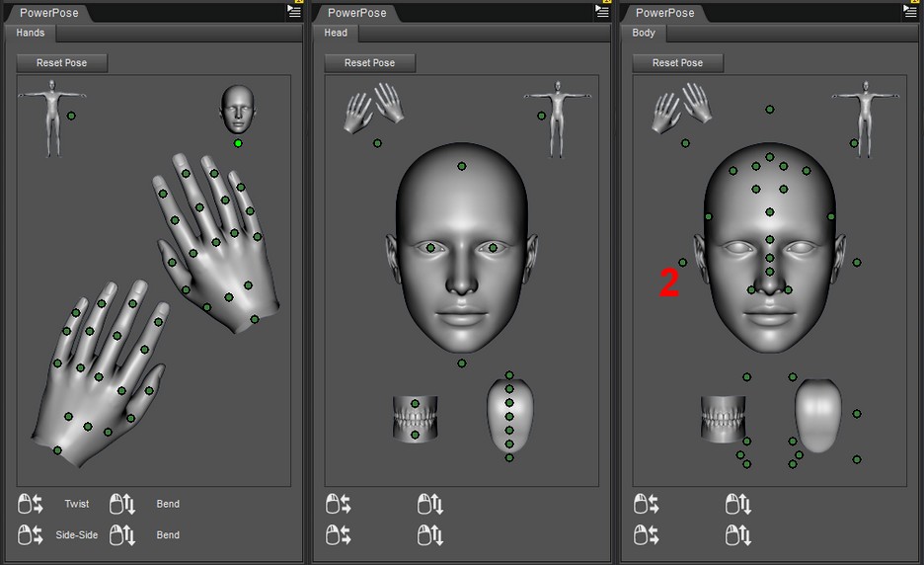Click the top up-down mouse icon in the Head panel

pyautogui.click(x=430, y=505)
